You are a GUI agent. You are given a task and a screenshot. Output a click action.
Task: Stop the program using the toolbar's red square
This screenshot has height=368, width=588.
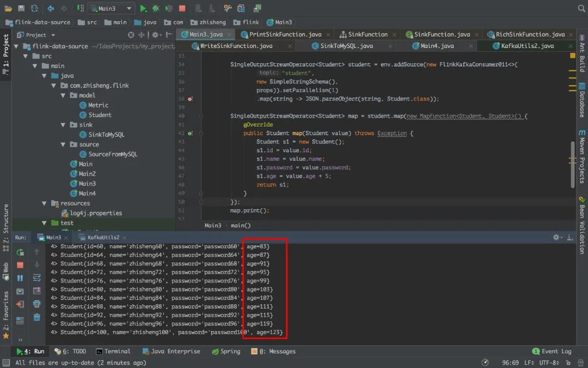pyautogui.click(x=182, y=8)
